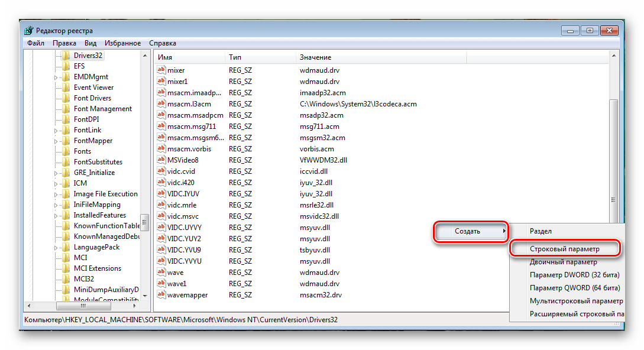Select the Fonts folder icon in tree
Image resolution: width=644 pixels, height=350 pixels.
pyautogui.click(x=66, y=151)
